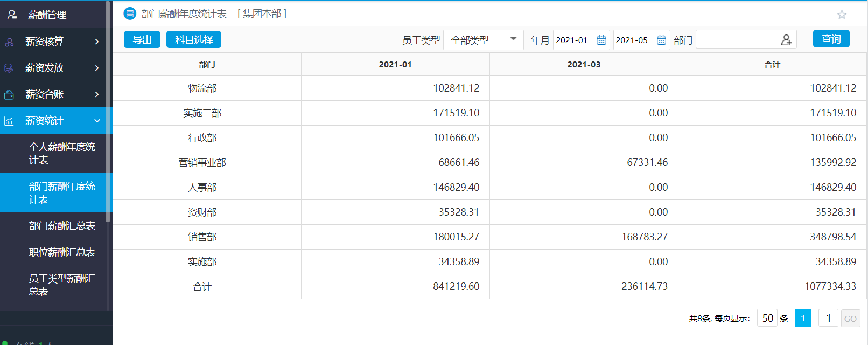Screen dimensions: 868x345
Task: Click the department person selector icon
Action: 786,40
